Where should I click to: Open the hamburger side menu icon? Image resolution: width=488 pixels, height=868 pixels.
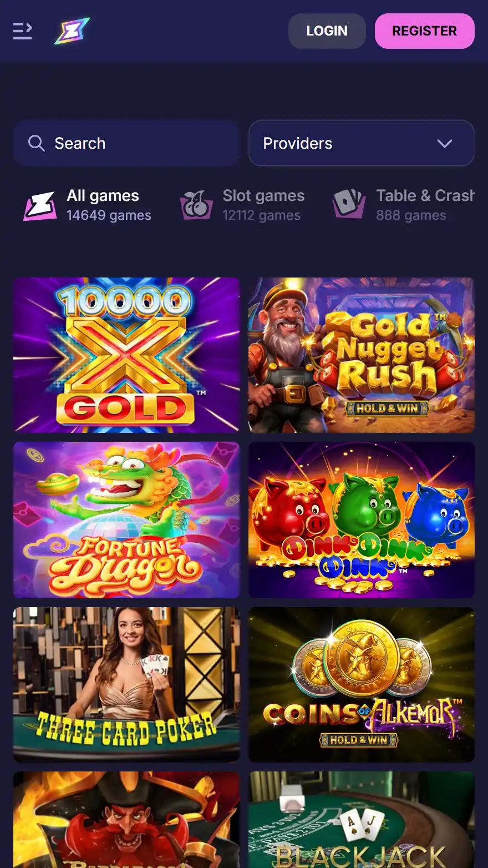[x=23, y=31]
